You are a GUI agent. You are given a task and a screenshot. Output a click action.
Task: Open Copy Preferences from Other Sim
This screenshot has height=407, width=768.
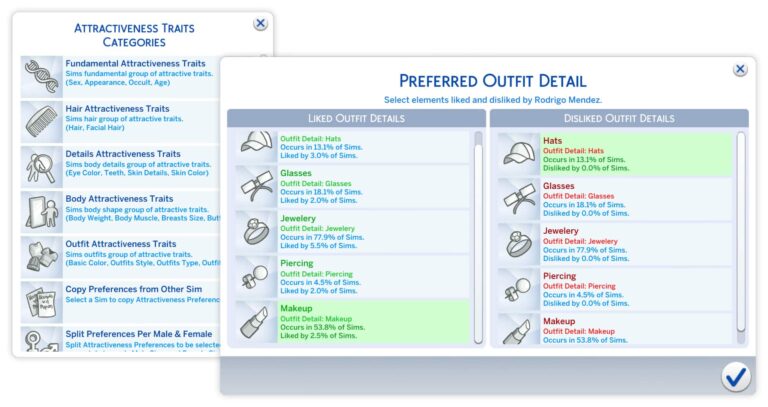click(140, 295)
